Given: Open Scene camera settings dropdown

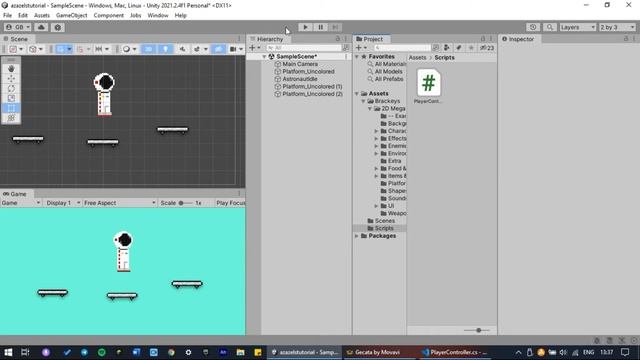Looking at the screenshot, I should point(236,49).
